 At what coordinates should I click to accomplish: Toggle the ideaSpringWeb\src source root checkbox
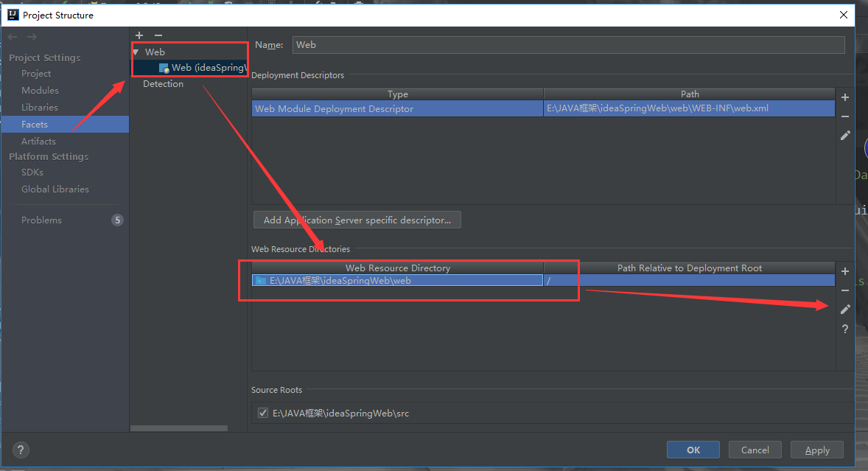(263, 413)
